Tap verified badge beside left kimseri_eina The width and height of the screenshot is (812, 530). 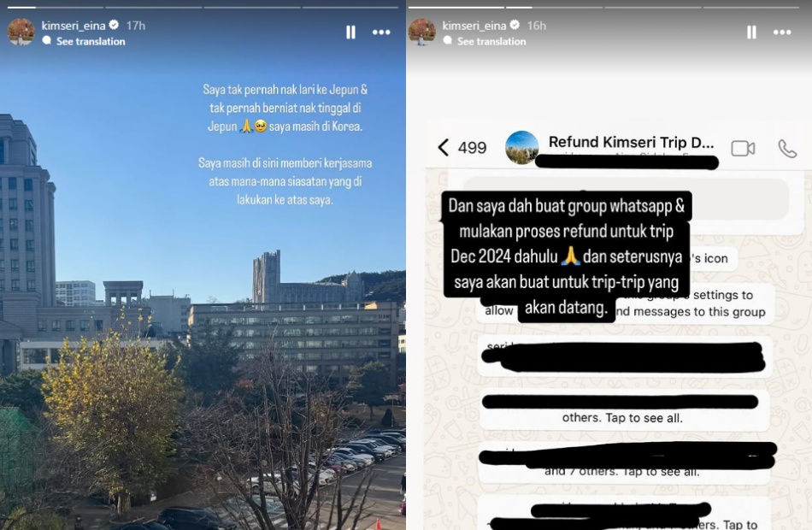(114, 25)
